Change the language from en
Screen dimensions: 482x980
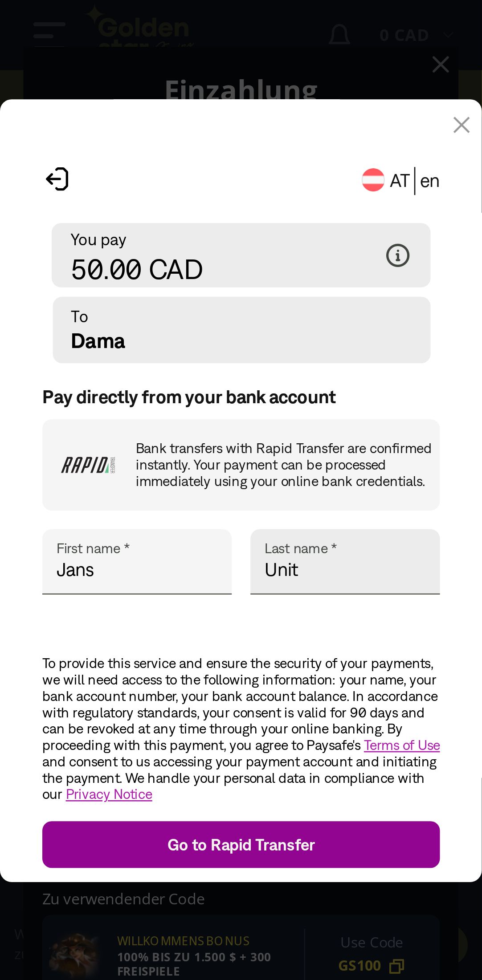pyautogui.click(x=429, y=181)
